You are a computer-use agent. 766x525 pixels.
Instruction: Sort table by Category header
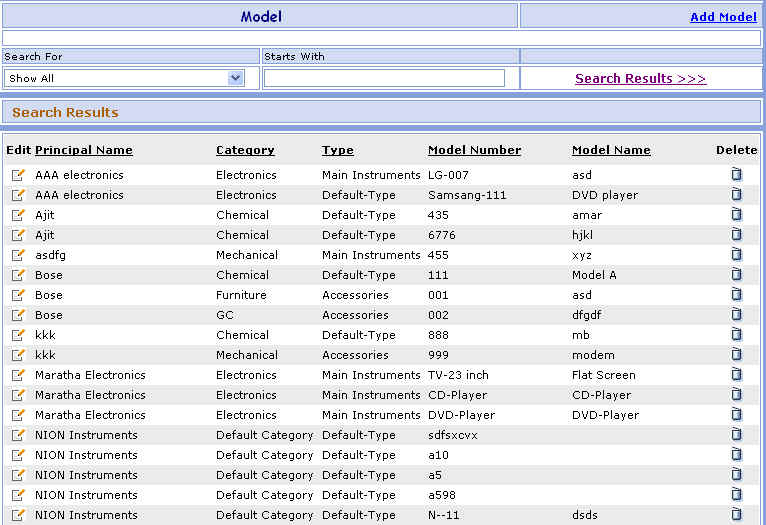245,150
